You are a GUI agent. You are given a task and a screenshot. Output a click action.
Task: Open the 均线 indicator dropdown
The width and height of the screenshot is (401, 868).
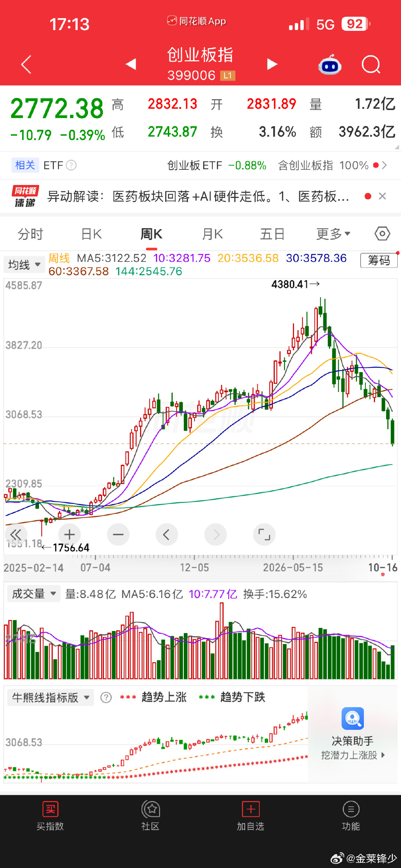(x=24, y=265)
